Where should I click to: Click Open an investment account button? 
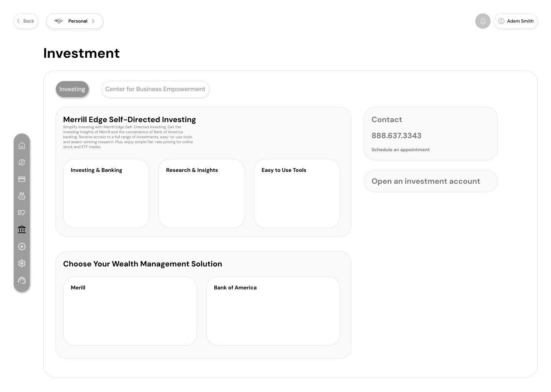pos(431,181)
